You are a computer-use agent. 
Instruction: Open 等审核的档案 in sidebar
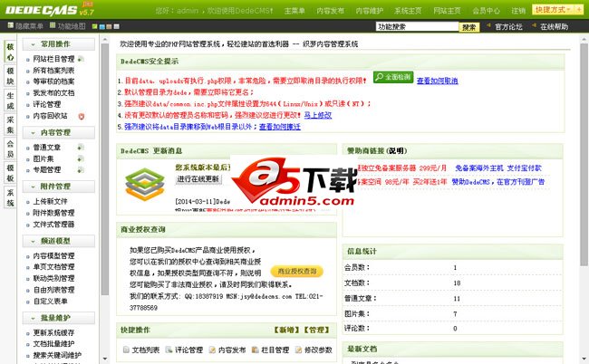pyautogui.click(x=53, y=81)
